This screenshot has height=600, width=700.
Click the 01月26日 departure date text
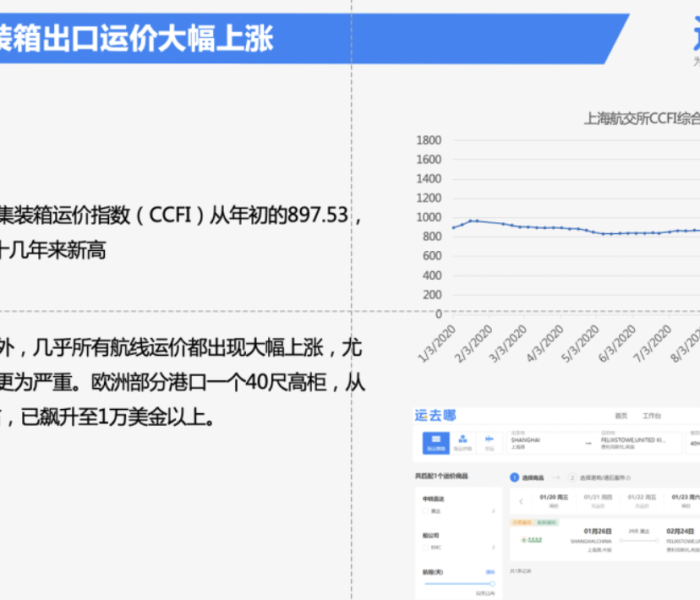pos(597,531)
